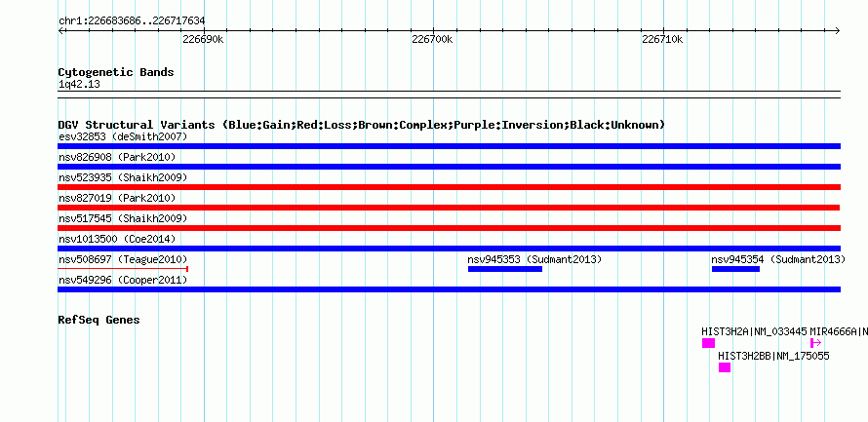Screen dimensions: 868x422
Task: Click the esv32853 (deSmith2007) variant label
Action: pos(123,136)
